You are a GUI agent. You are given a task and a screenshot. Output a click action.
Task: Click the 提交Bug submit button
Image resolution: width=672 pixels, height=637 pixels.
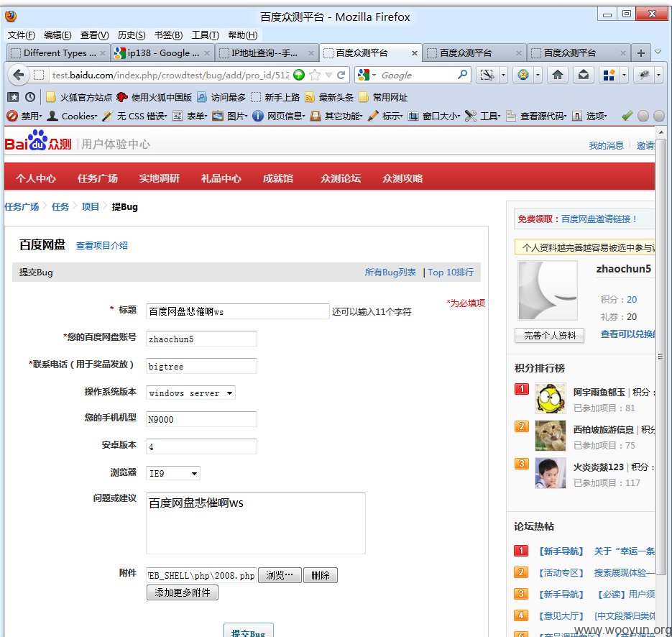[248, 631]
